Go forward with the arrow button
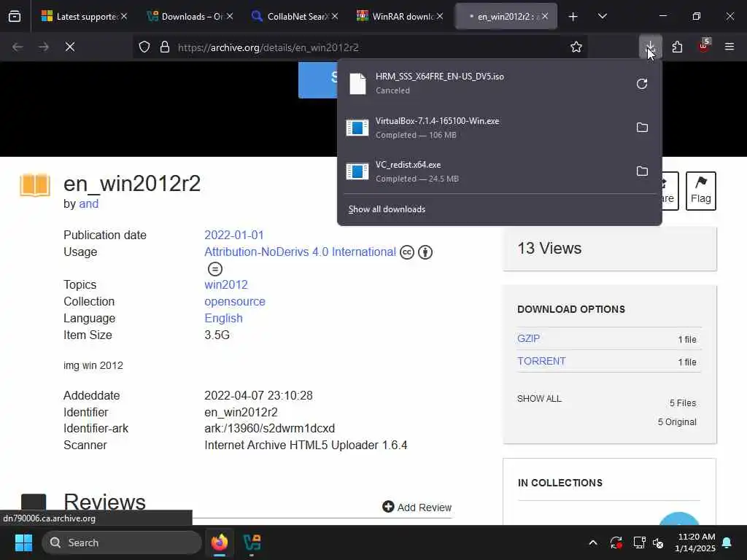747x560 pixels. [43, 47]
